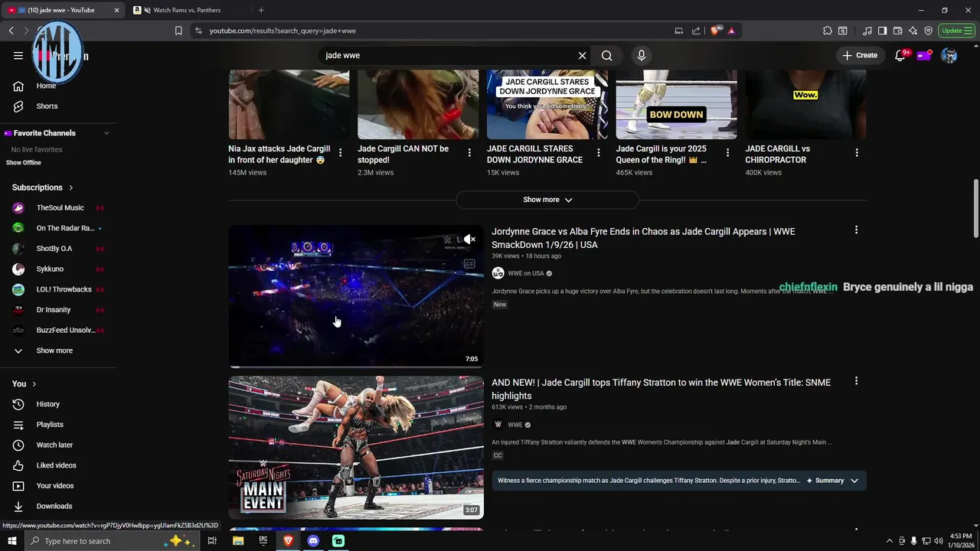Open Brave Wallet icon in toolbar
This screenshot has width=980, height=551.
[x=898, y=31]
